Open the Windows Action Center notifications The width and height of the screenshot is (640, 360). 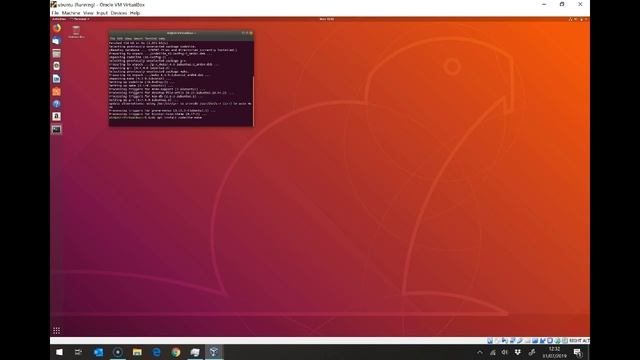pos(578,352)
